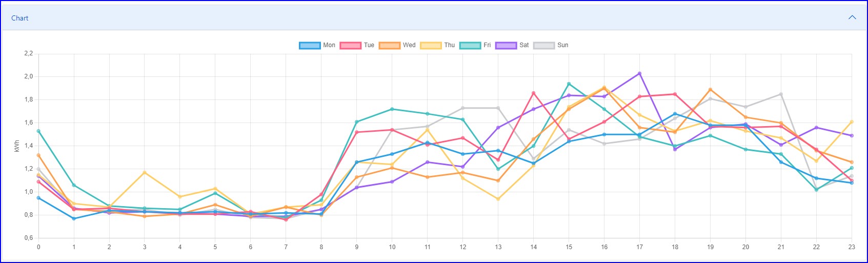
Task: Click the Sat peak data point at hour 17
Action: [x=639, y=73]
